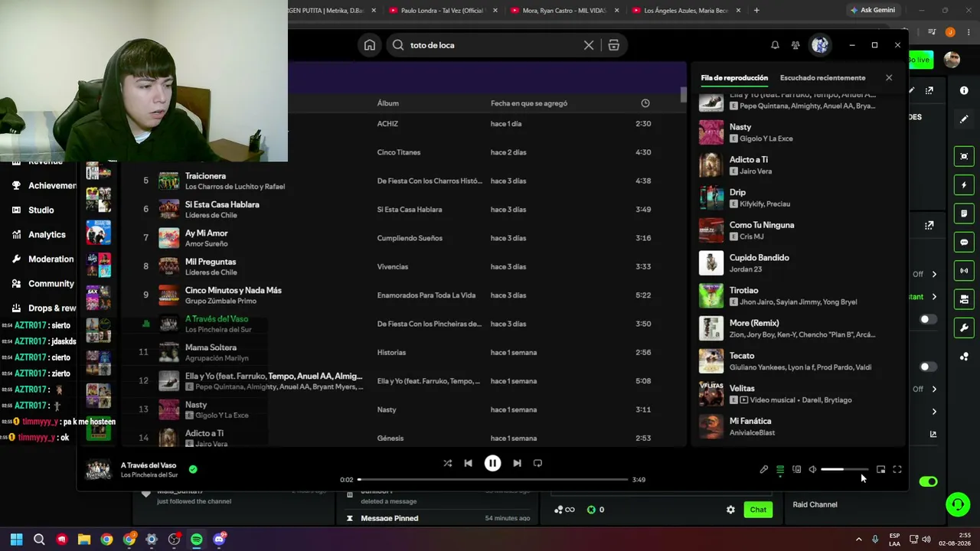Open the green headset support button
980x551 pixels.
(x=957, y=504)
